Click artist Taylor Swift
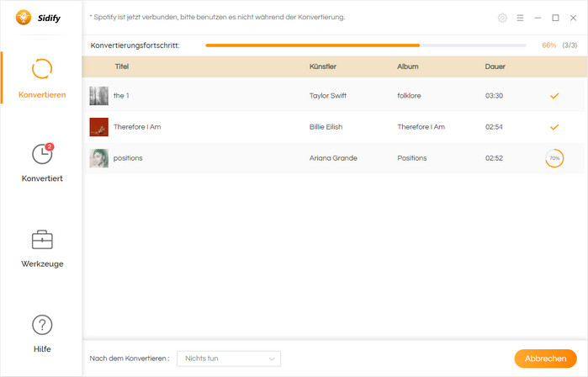 click(x=328, y=96)
